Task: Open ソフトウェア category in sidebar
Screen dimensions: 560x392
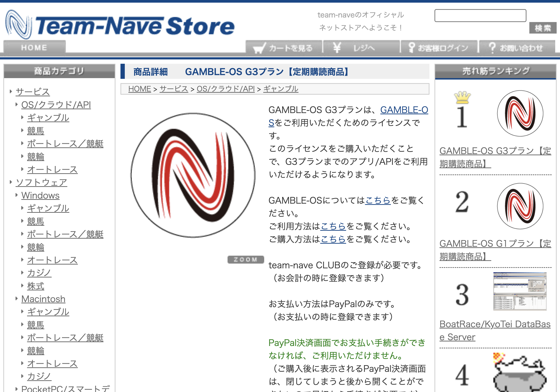Action: [41, 182]
